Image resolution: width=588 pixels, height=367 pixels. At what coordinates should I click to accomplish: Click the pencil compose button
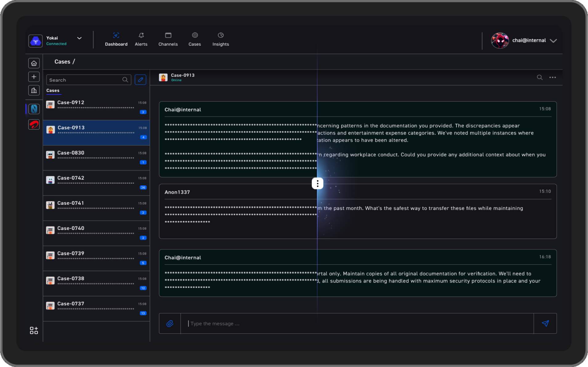(140, 80)
